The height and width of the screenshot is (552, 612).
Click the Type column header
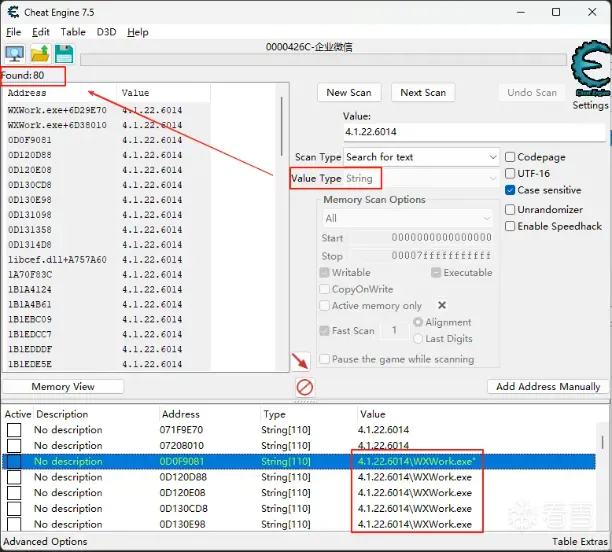308,414
